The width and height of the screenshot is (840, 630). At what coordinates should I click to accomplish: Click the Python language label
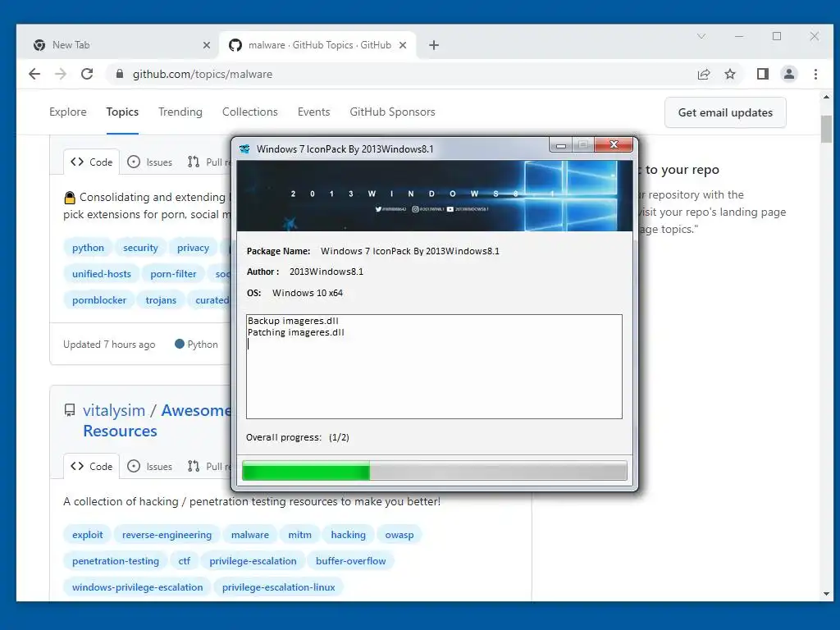point(203,344)
